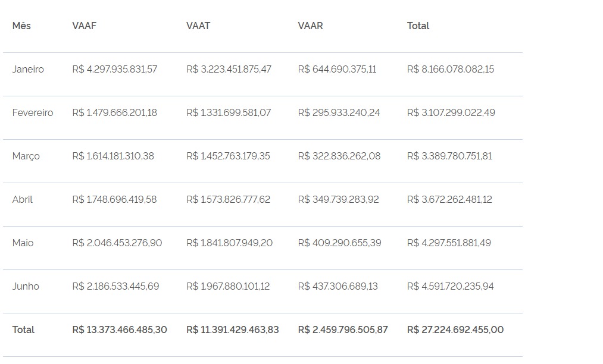Click Janeiro VAAF value R$ 4.297.935.831,57
603x364 pixels.
[x=115, y=69]
